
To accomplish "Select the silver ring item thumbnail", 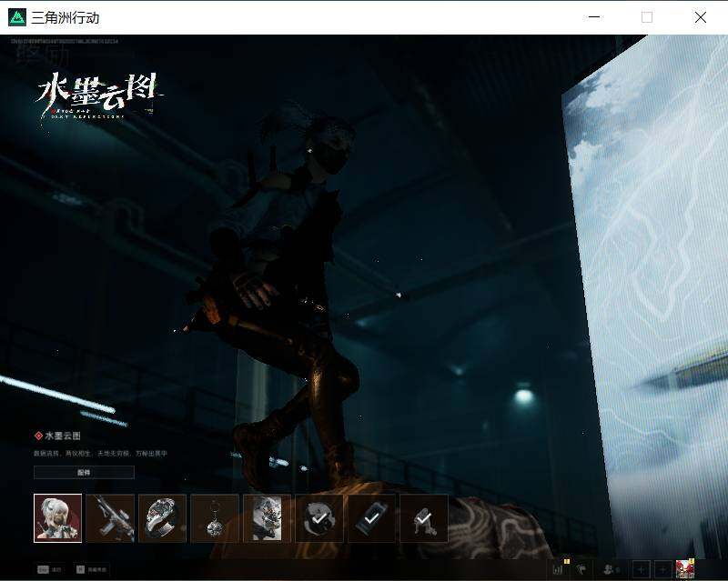I will [163, 518].
